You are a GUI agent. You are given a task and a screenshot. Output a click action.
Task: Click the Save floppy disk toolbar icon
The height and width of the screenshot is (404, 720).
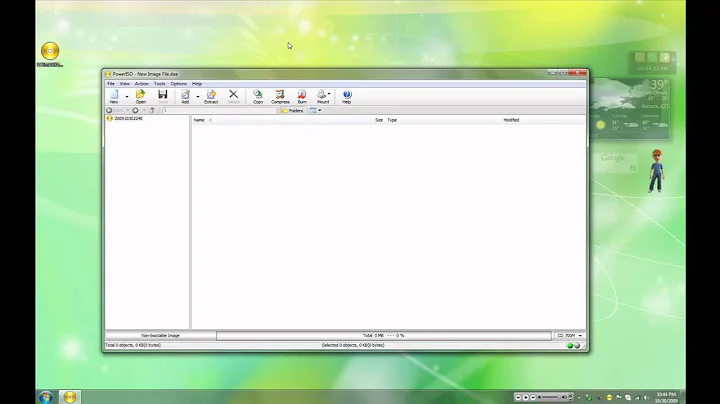click(163, 96)
